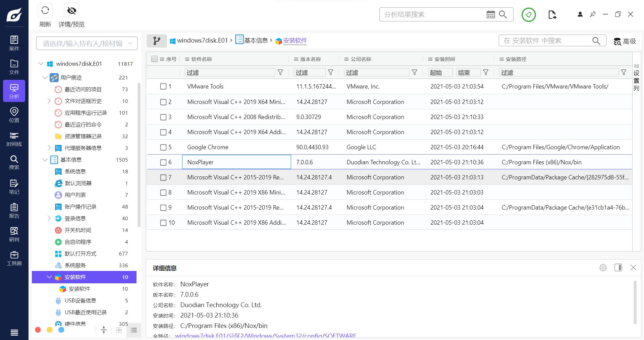
Task: Toggle the detail panel side layout icon
Action: point(618,267)
